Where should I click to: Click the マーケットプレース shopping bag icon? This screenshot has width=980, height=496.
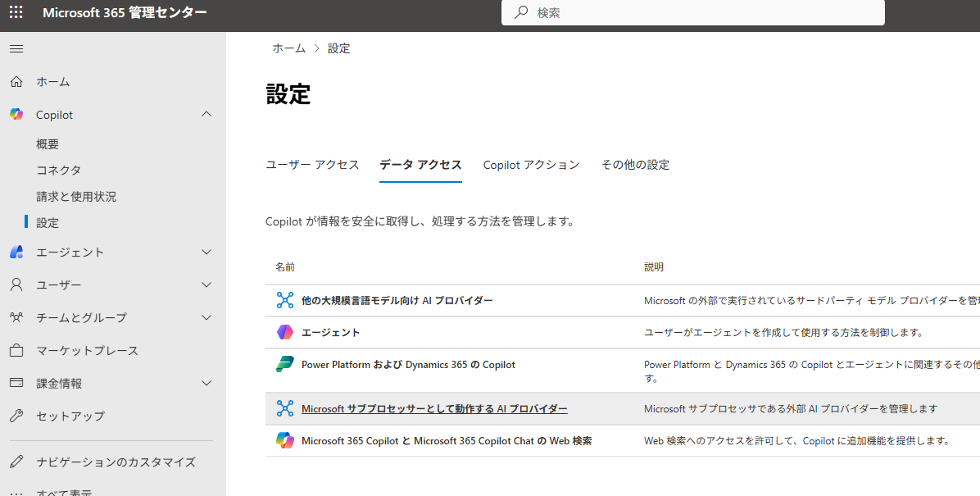[16, 351]
